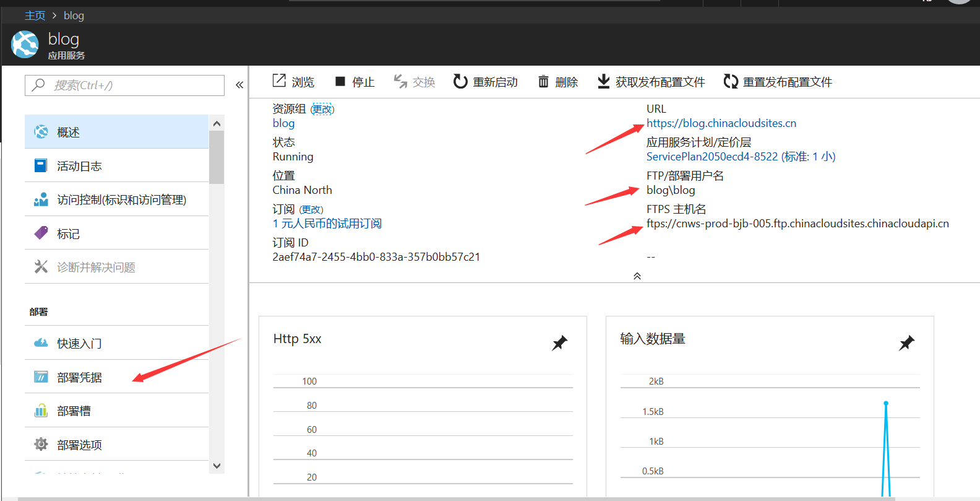The image size is (980, 501).
Task: Click the reset publish profile icon
Action: [x=731, y=81]
